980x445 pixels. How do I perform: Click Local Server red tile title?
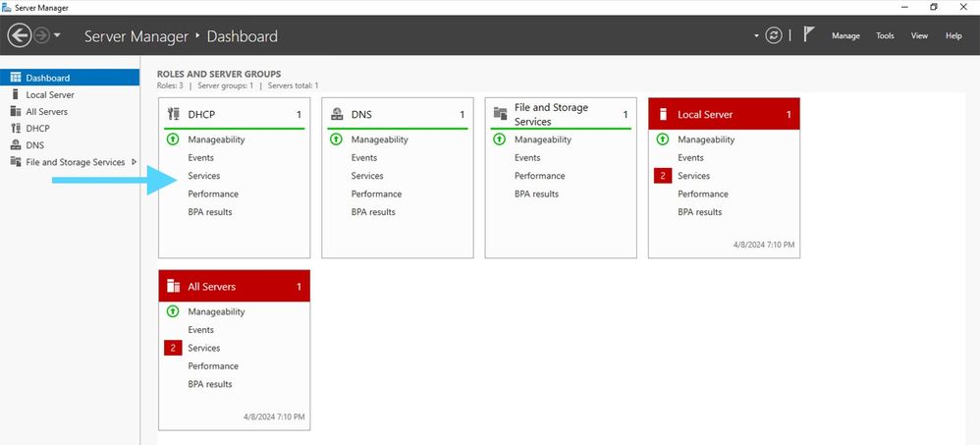pos(705,114)
